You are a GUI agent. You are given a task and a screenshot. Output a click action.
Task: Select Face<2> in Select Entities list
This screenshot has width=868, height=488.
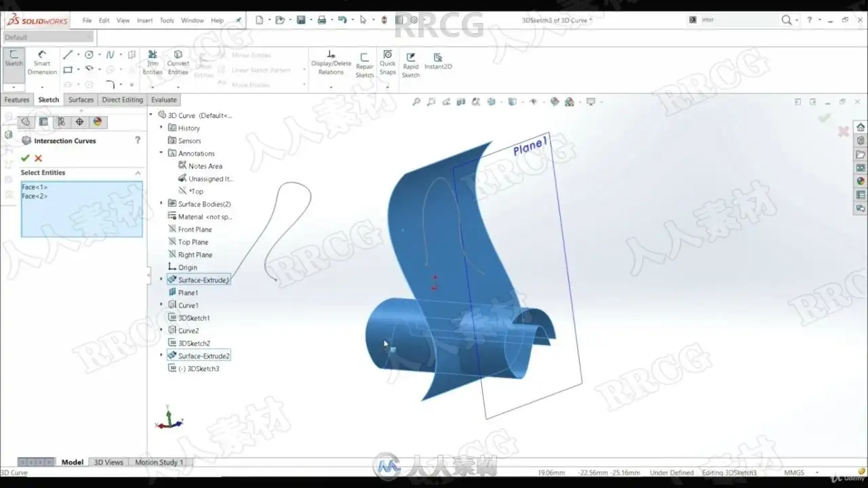pos(35,196)
